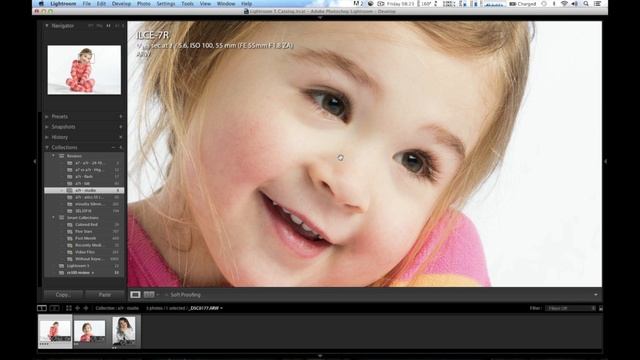
Task: Open the File menu
Action: pos(87,4)
